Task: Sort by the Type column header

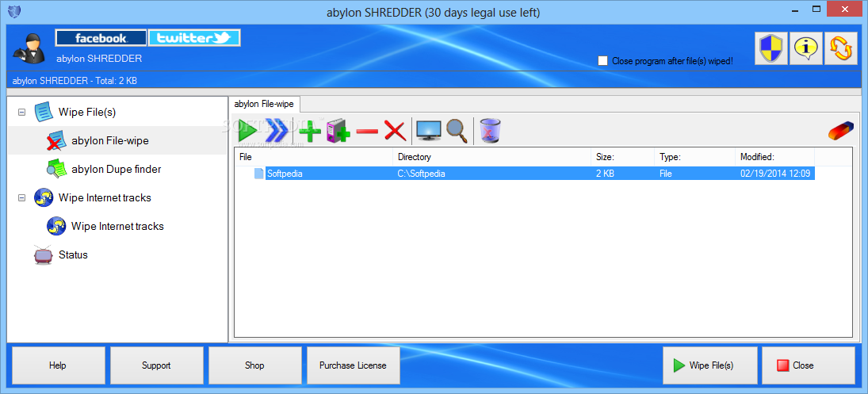Action: [x=694, y=157]
